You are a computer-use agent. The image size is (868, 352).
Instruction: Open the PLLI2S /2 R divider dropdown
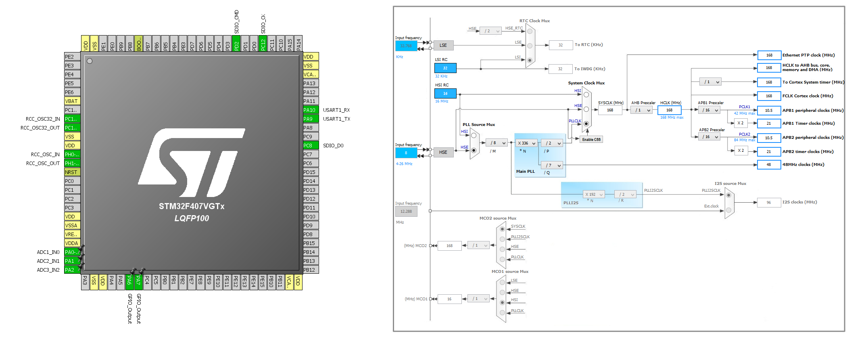(625, 195)
